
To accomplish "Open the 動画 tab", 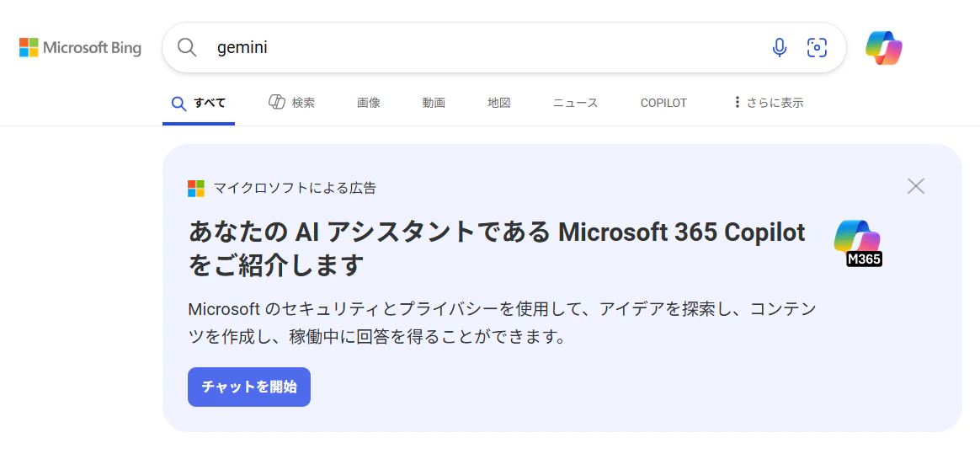I will [x=434, y=103].
